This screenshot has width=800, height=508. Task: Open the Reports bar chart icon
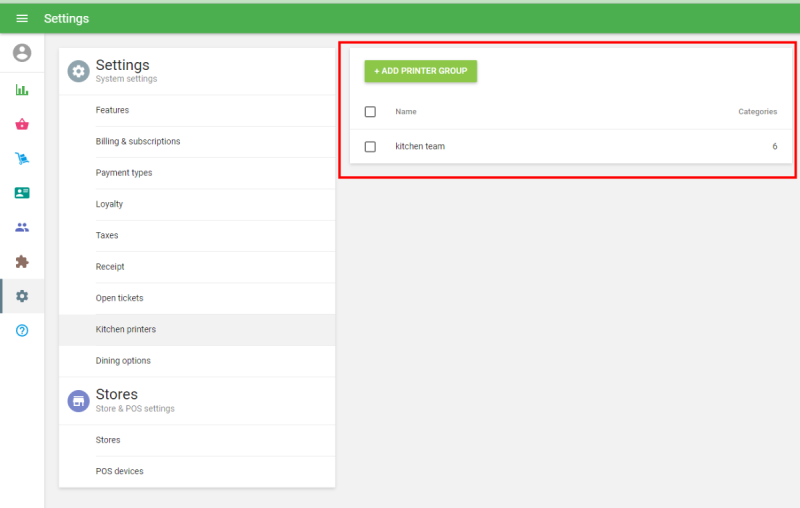(22, 90)
